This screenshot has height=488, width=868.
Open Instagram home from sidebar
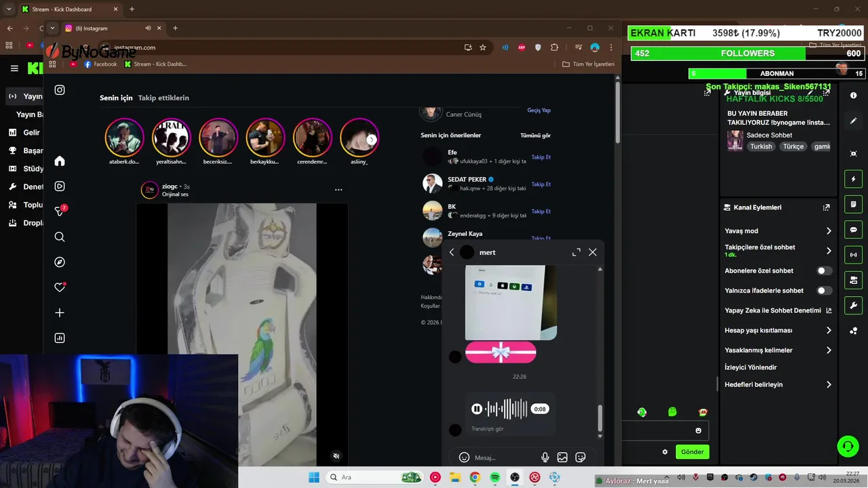[60, 161]
